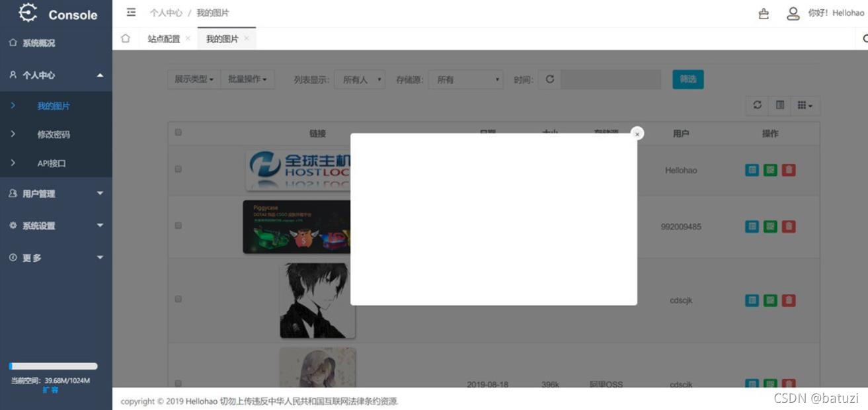Select the Hellohao row checkbox
868x410 pixels.
(178, 169)
